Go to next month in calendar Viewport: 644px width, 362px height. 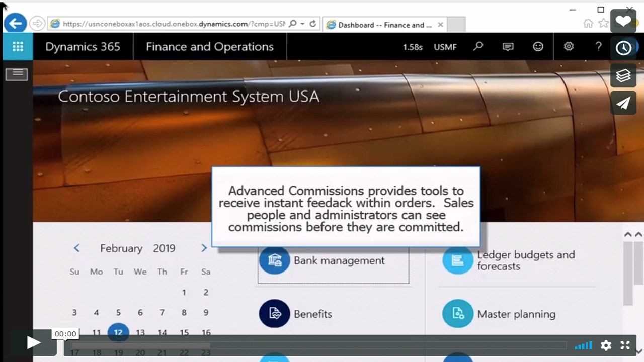coord(204,248)
